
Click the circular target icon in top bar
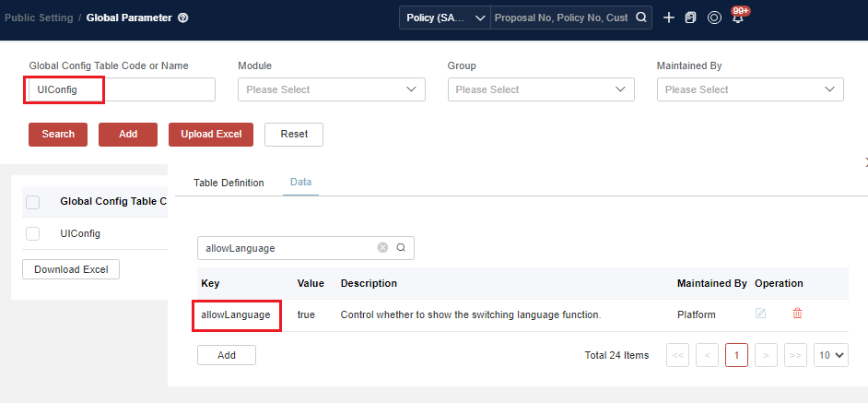coord(714,18)
